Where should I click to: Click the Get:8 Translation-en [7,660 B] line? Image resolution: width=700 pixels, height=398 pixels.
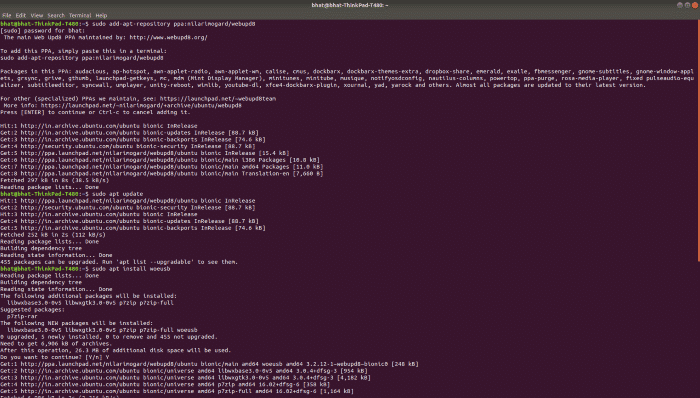[x=162, y=174]
